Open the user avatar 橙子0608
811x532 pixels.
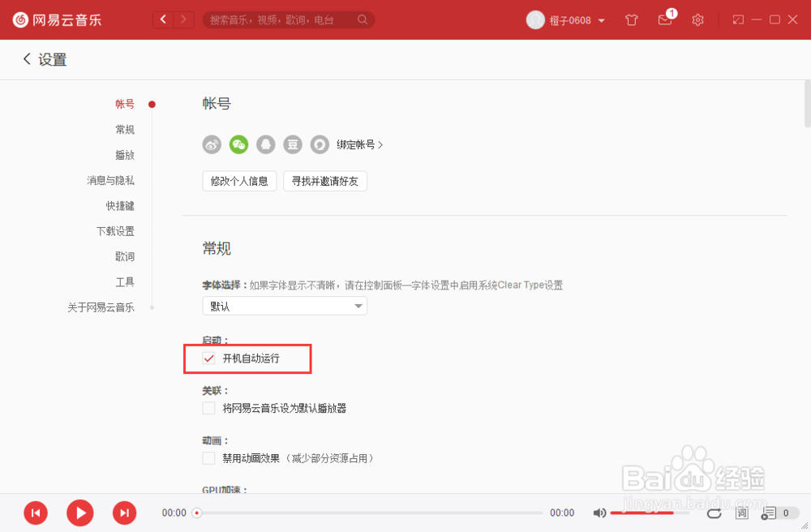(535, 20)
